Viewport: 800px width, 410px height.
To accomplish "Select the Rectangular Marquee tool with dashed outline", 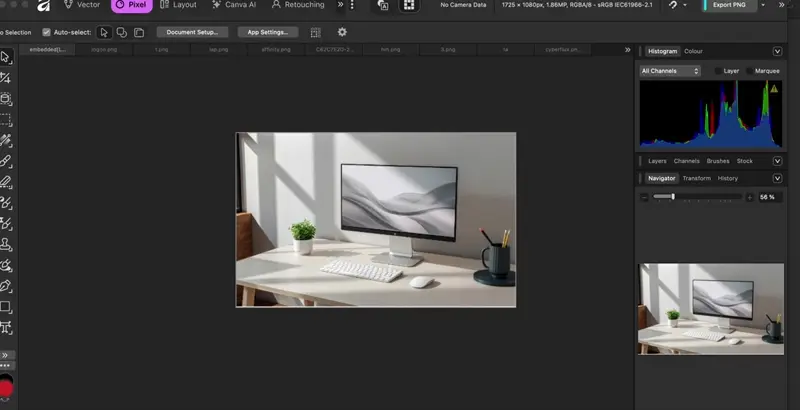I will [5, 120].
